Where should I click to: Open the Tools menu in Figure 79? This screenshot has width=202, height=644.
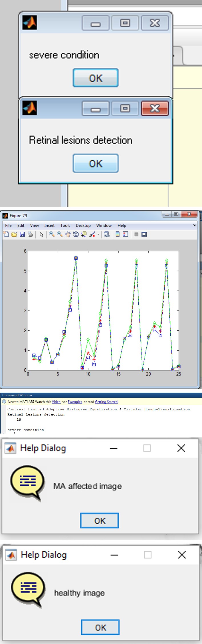point(65,225)
